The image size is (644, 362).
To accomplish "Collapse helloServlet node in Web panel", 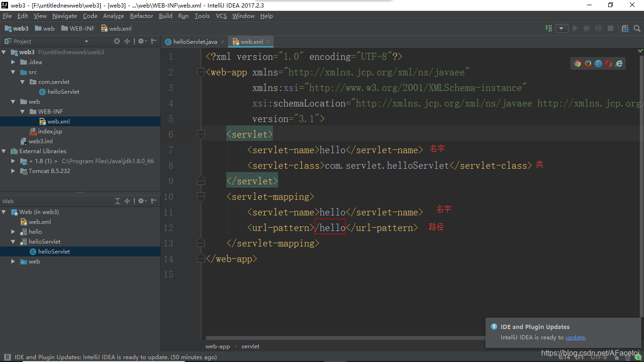I will [14, 242].
